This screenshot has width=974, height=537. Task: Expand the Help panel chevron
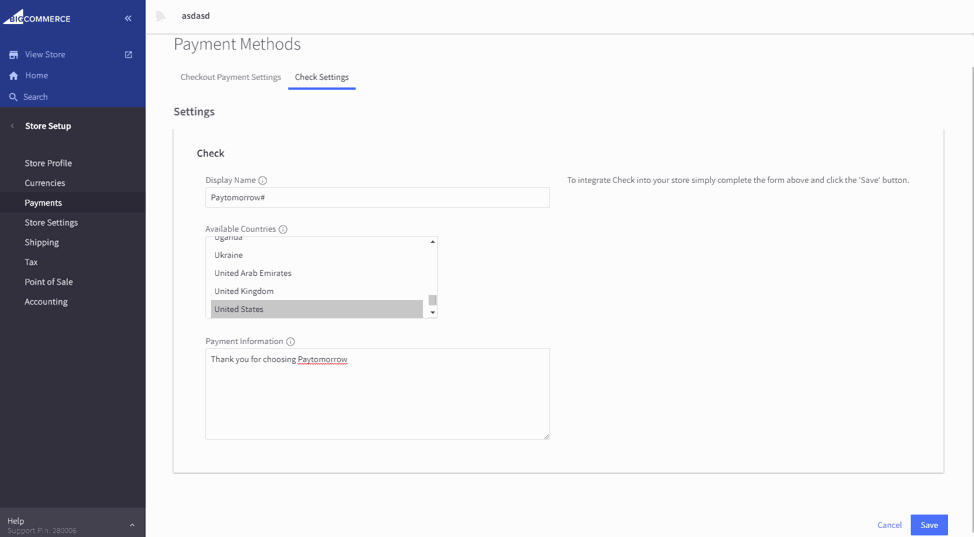(132, 525)
